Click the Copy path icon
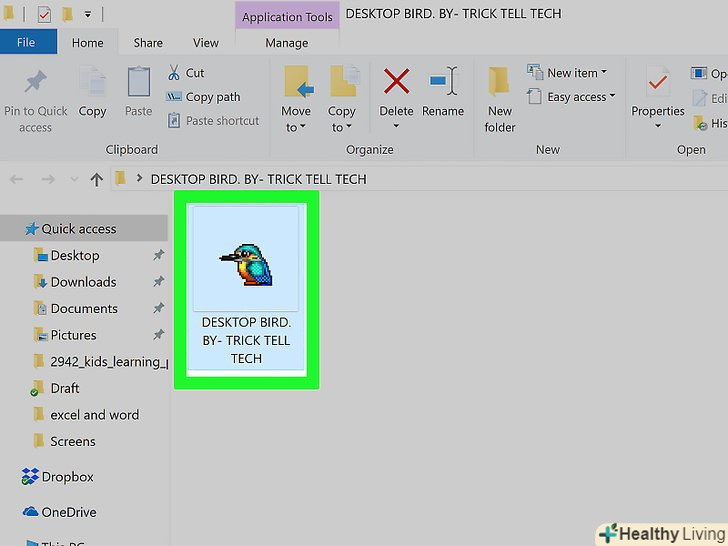The width and height of the screenshot is (728, 546). pyautogui.click(x=174, y=97)
